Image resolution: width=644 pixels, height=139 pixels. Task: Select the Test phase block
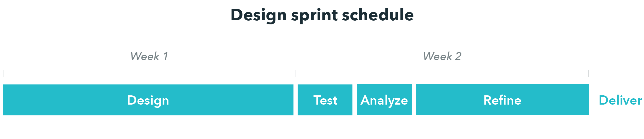coord(325,100)
